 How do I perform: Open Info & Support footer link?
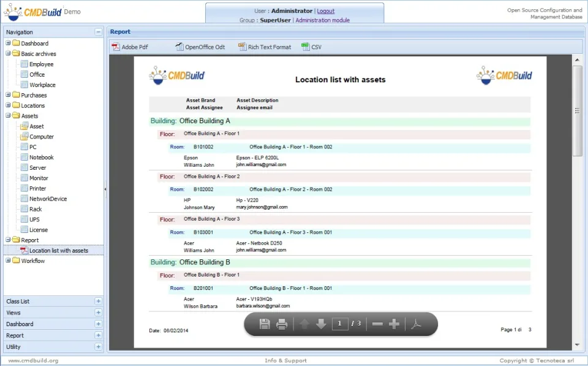(286, 360)
